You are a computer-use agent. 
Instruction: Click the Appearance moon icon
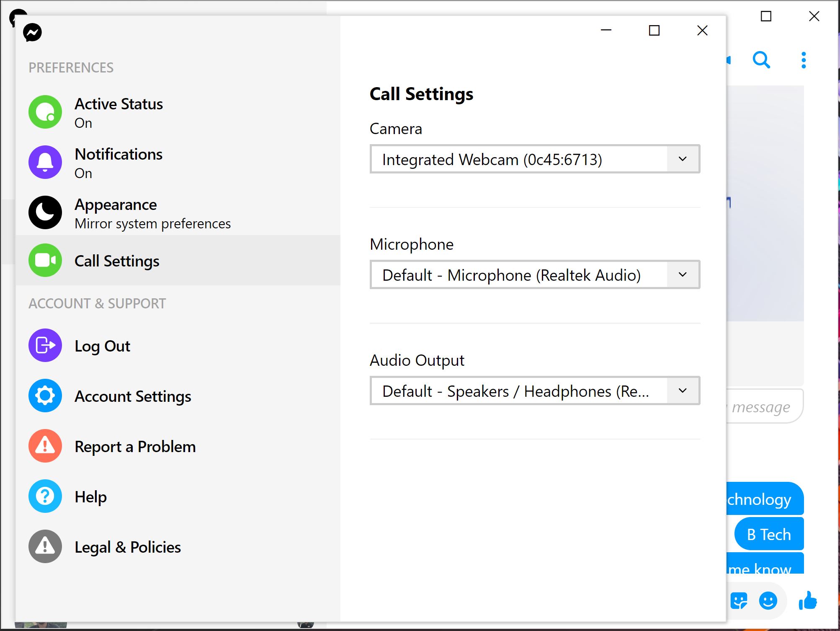(44, 212)
